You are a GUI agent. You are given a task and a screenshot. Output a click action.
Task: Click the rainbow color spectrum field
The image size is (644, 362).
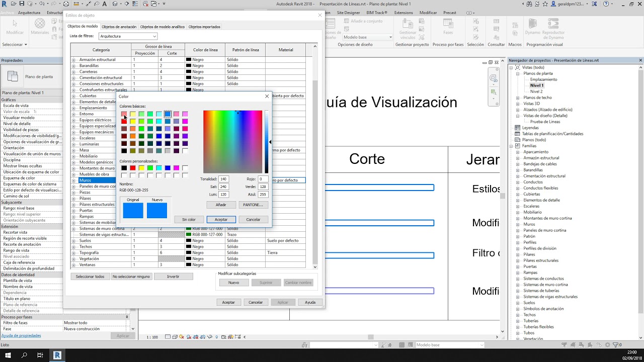click(x=232, y=142)
